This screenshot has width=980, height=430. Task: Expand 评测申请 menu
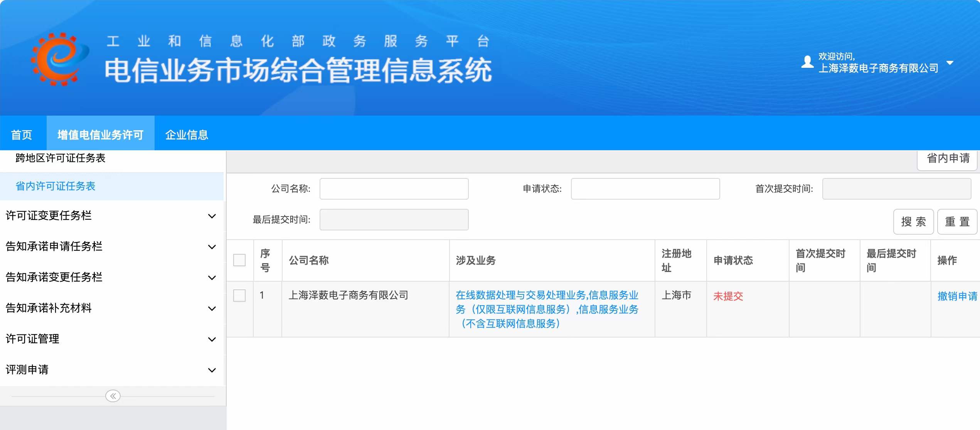[x=112, y=370]
